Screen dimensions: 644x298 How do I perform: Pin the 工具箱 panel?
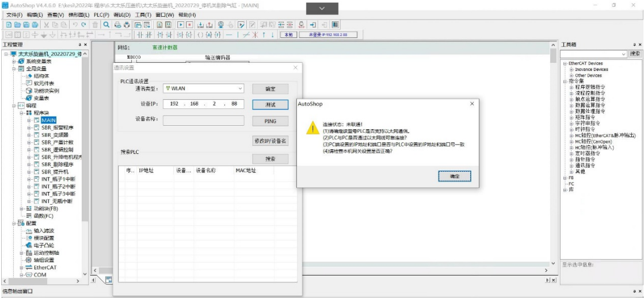[x=634, y=44]
